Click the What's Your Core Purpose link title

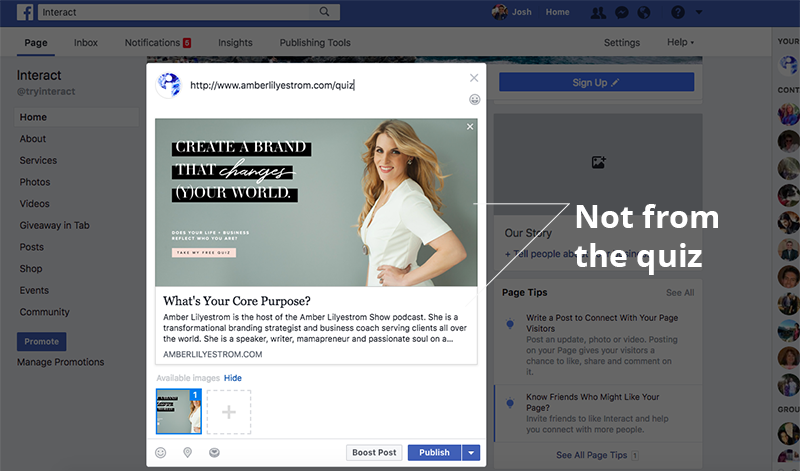(237, 301)
